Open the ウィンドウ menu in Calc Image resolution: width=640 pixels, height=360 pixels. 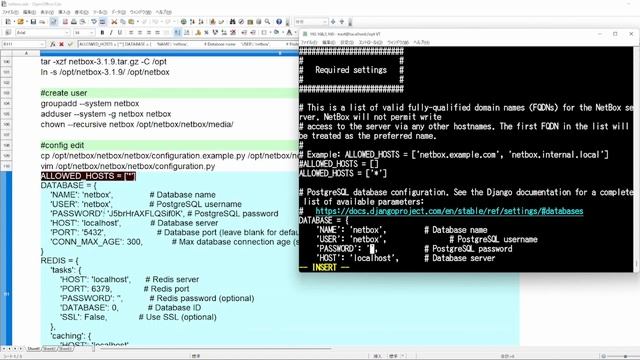click(140, 12)
